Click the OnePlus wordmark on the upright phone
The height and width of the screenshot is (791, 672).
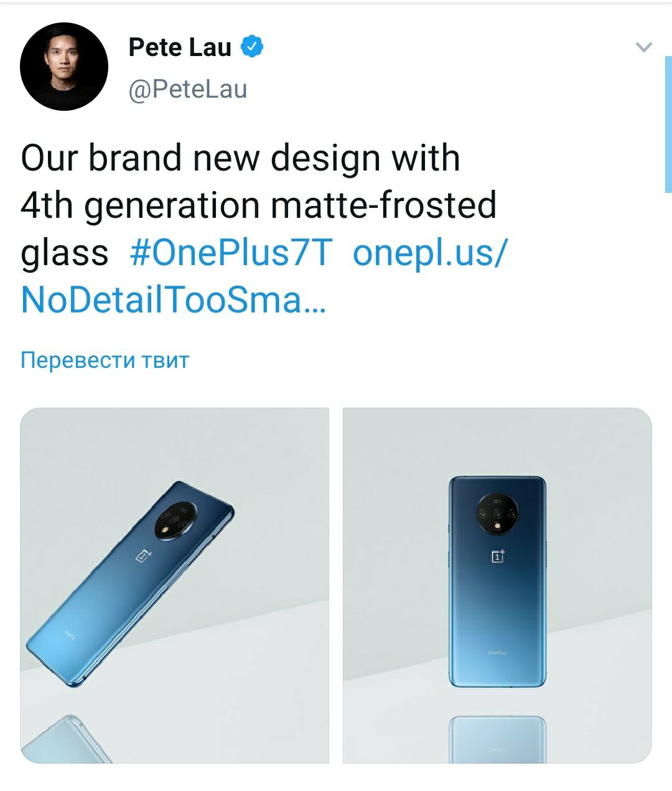pos(497,653)
